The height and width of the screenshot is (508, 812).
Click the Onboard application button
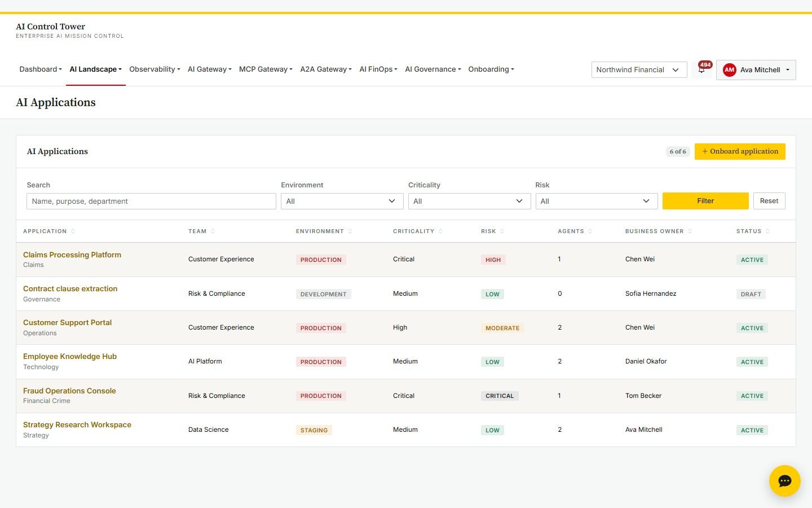point(740,151)
